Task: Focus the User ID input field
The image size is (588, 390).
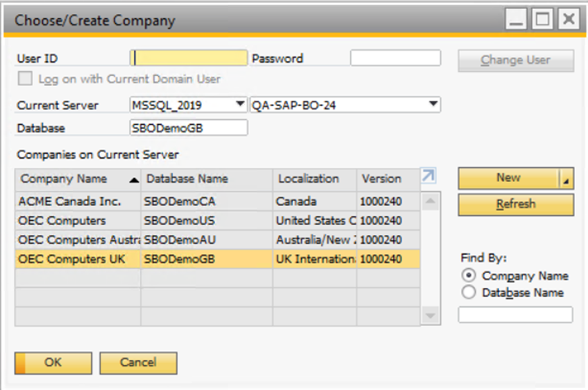Action: click(x=189, y=58)
